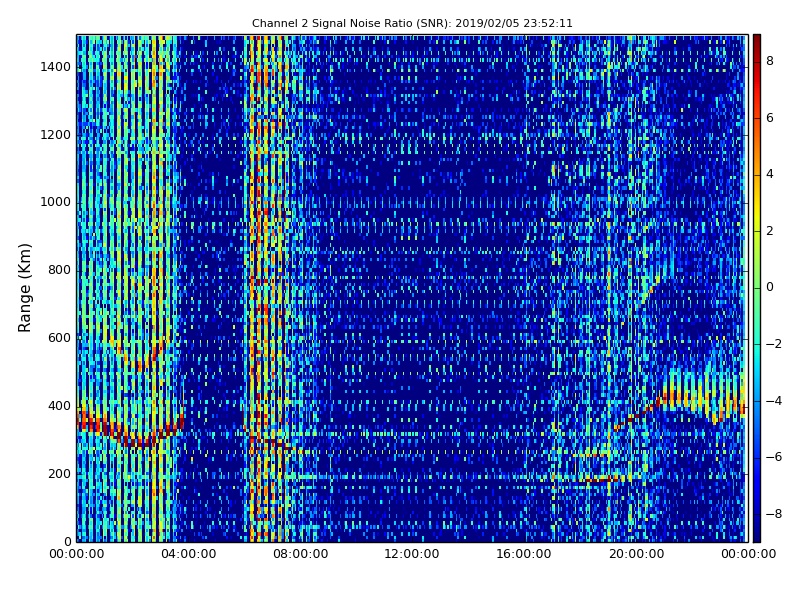This screenshot has height=600, width=800.
Task: Click the 12:00:00 time axis label
Action: [x=412, y=554]
